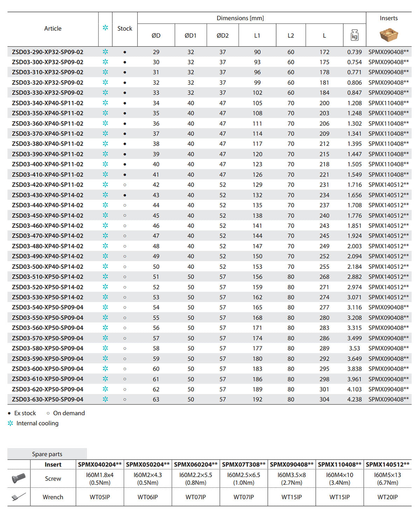Click the insert image in the Inserts header

[x=389, y=35]
